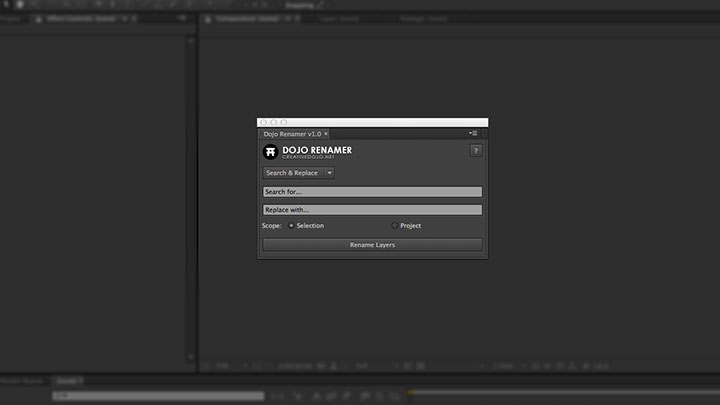Open the Search & Replace mode dropdown
The height and width of the screenshot is (405, 720).
298,173
